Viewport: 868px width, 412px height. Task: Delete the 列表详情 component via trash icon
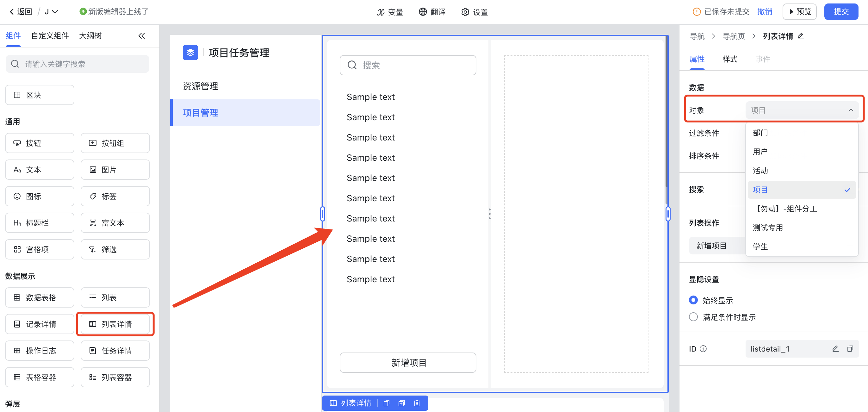417,403
